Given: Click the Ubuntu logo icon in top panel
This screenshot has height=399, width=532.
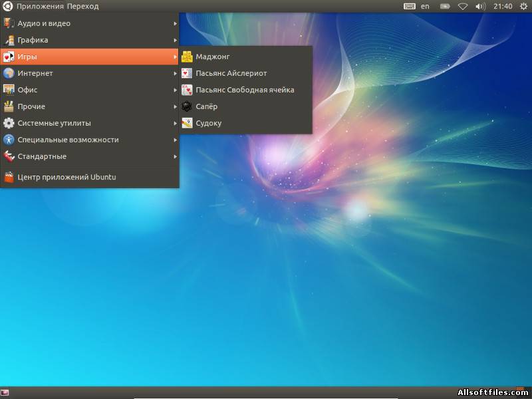Looking at the screenshot, I should 7,6.
